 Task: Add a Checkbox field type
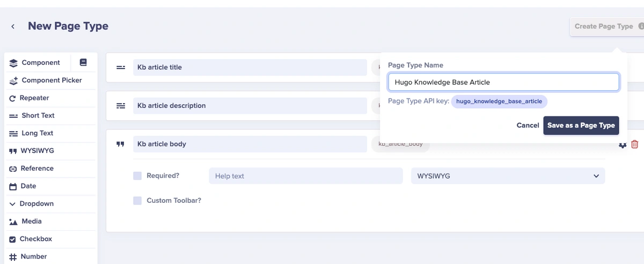coord(36,239)
